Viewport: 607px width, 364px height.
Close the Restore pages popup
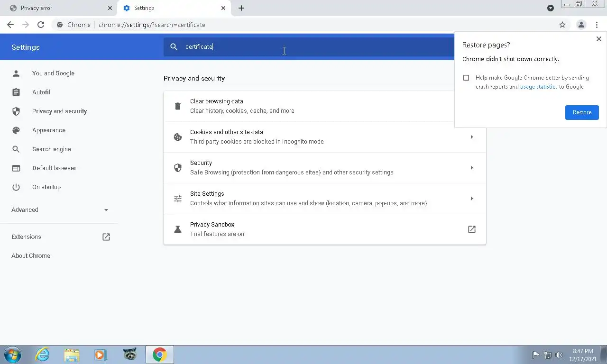tap(598, 39)
